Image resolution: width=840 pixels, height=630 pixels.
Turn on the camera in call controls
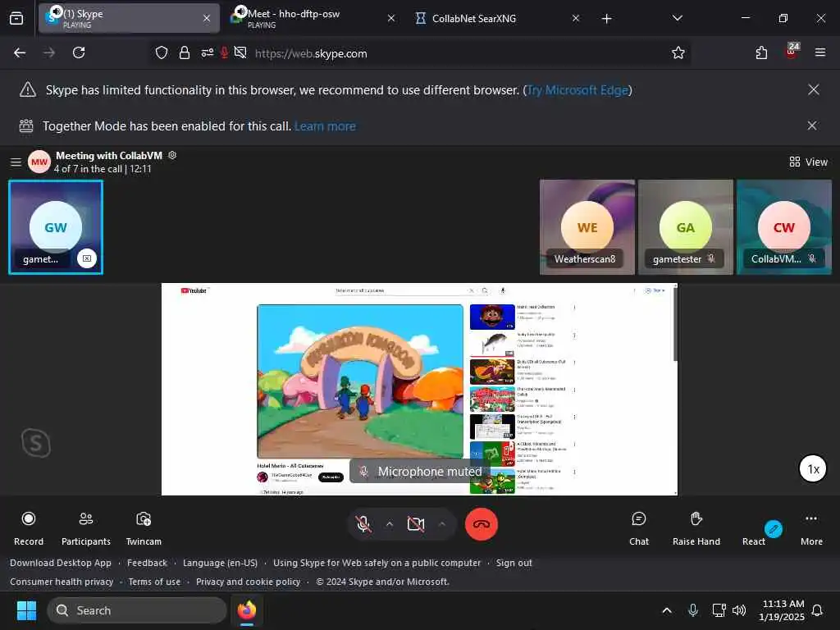pos(416,524)
